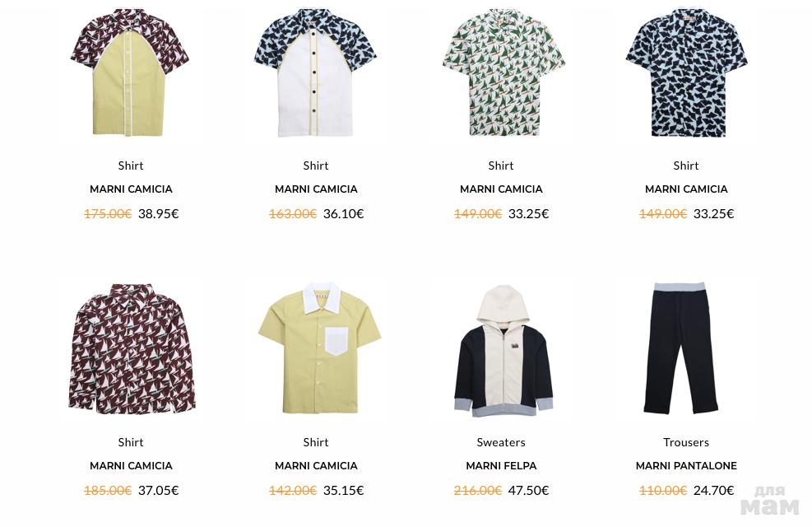This screenshot has height=527, width=812.
Task: Click the Trousers category label
Action: click(x=686, y=442)
